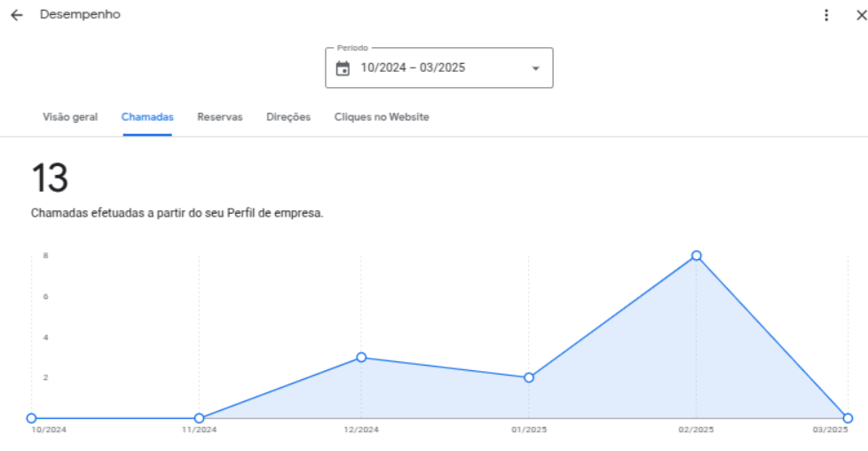Select the 11/2024 data point on chart
The height and width of the screenshot is (451, 868).
[200, 418]
